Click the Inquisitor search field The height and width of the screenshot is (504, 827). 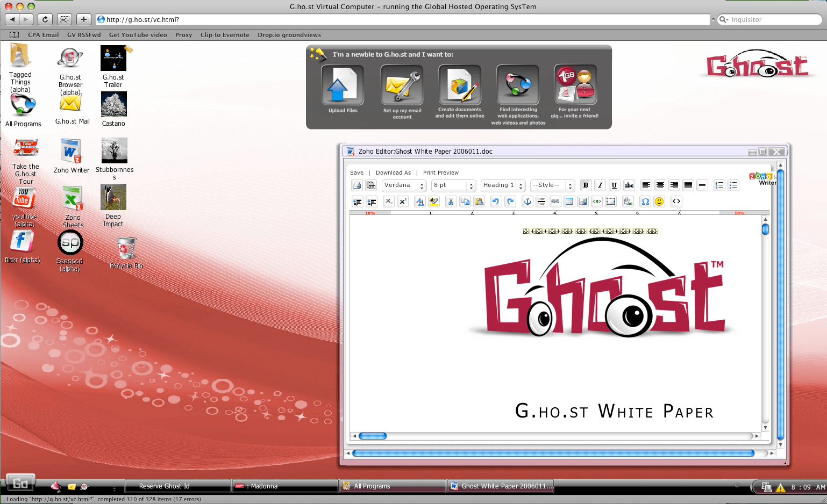[770, 19]
